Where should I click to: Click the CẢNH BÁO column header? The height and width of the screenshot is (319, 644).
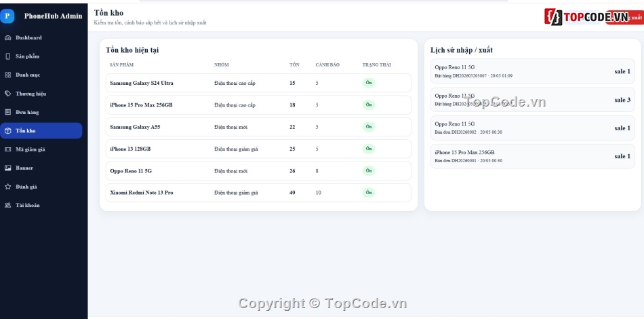point(327,65)
